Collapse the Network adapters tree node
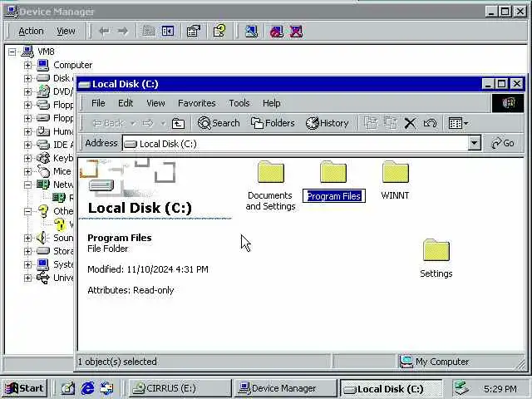Screen dimensions: 532x399 point(27,185)
